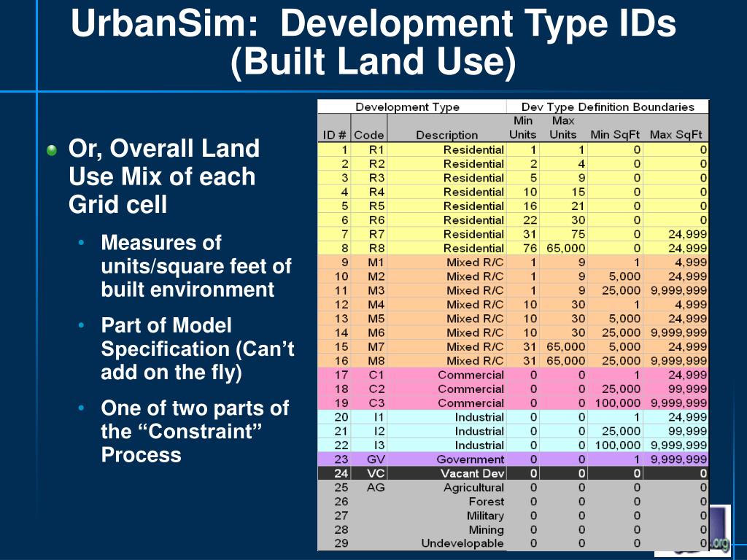The width and height of the screenshot is (747, 560).
Task: Click the "Vacant Dev" description cell
Action: [x=446, y=472]
